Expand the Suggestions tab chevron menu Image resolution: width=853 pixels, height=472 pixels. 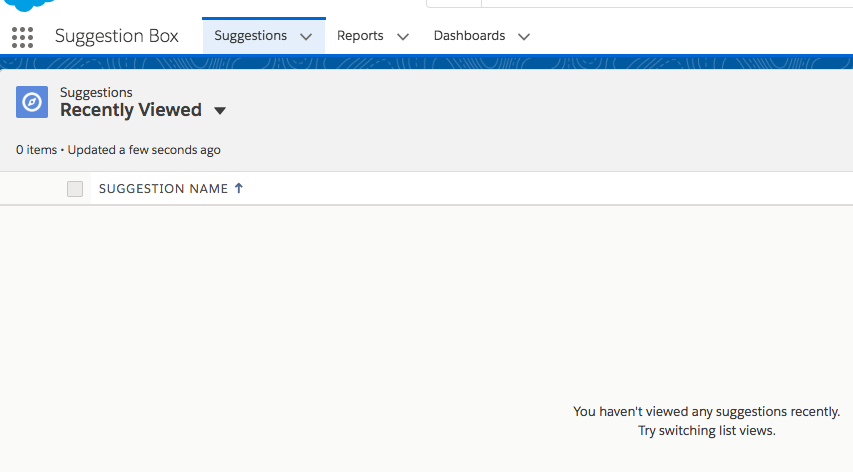click(306, 37)
